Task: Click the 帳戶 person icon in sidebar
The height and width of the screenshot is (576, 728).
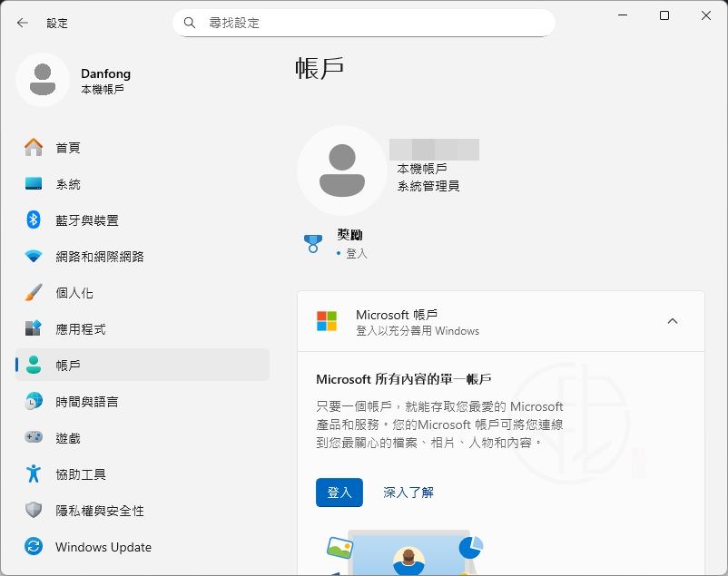Action: 34,365
